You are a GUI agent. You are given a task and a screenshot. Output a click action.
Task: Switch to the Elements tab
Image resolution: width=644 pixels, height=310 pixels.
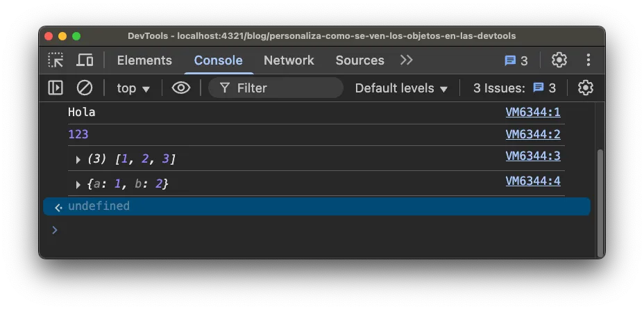144,60
